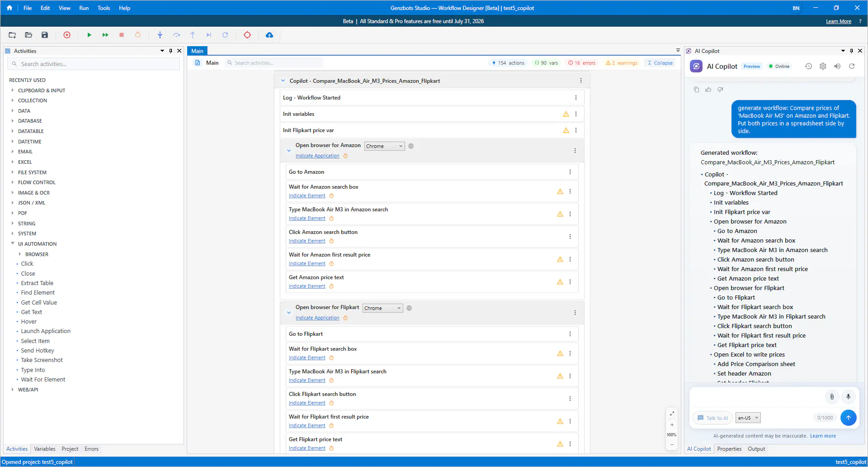Expand the EXCEL activities category
This screenshot has height=467, width=868.
pos(12,162)
